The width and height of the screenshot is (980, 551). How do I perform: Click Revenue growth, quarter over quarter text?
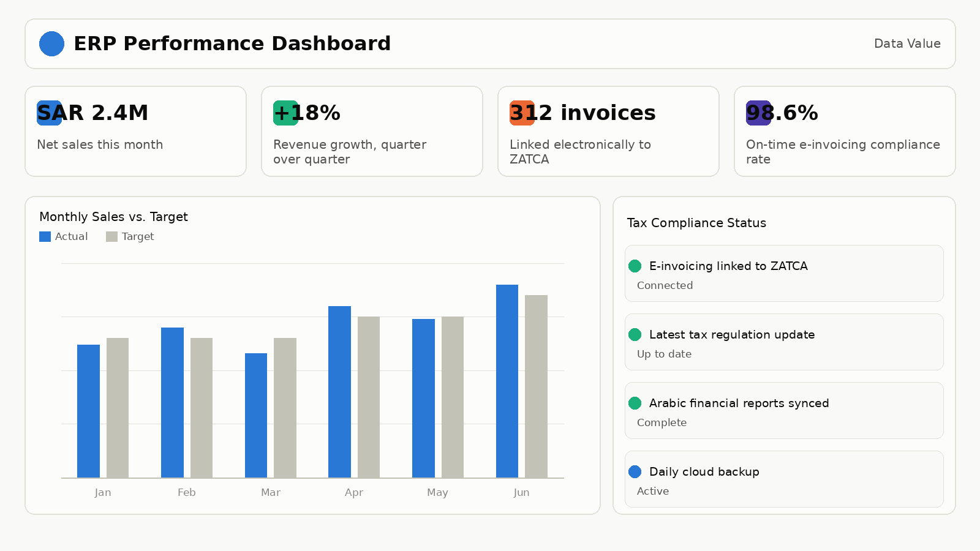pyautogui.click(x=350, y=152)
